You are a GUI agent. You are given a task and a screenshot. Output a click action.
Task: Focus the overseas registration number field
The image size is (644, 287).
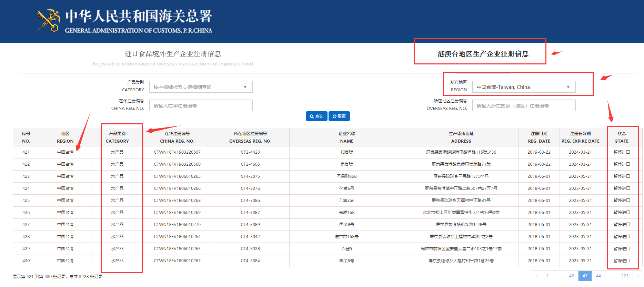pyautogui.click(x=523, y=106)
